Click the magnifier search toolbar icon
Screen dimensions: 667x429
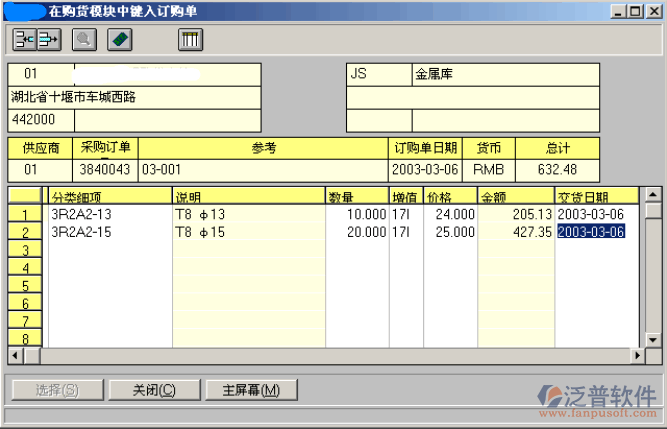[84, 40]
